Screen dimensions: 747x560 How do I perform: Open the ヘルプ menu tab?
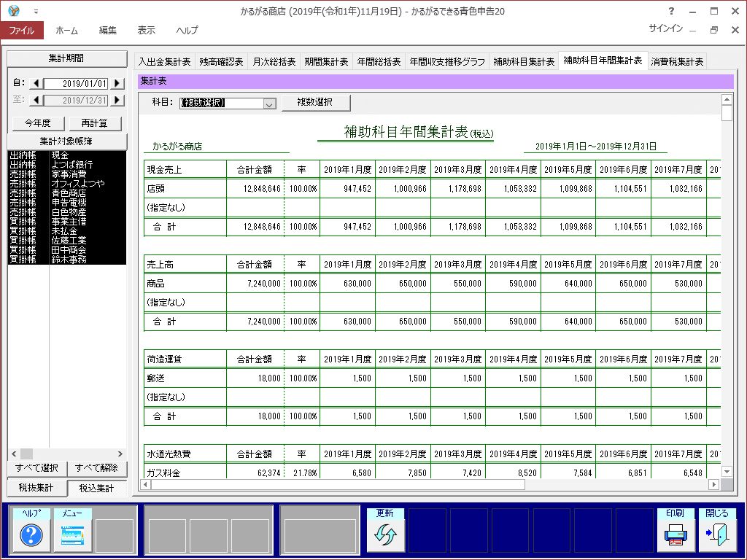point(187,31)
